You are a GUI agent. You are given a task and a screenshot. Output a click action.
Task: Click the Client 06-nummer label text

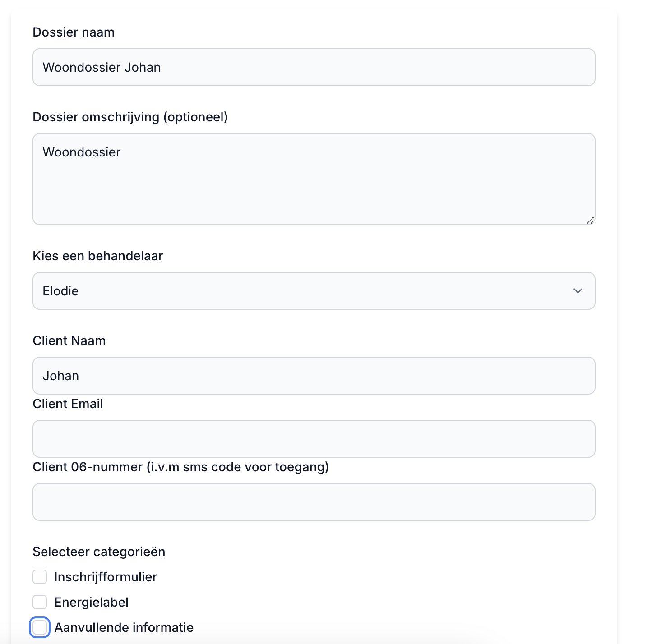click(180, 467)
